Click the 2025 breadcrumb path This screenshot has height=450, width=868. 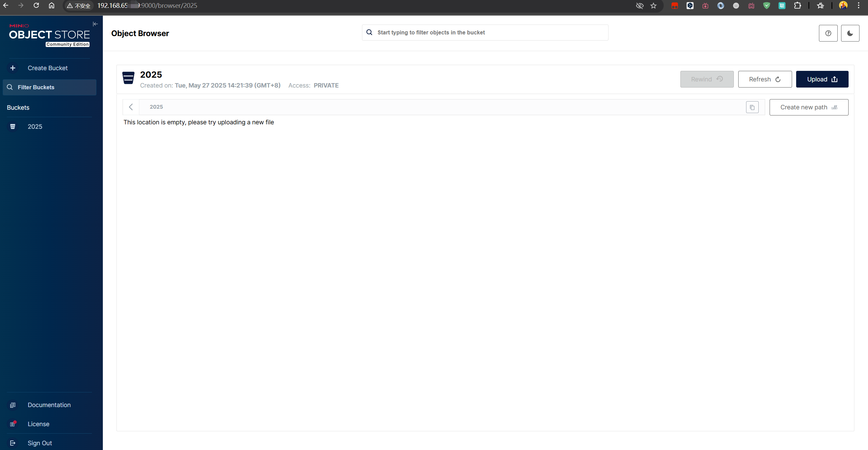click(x=156, y=107)
